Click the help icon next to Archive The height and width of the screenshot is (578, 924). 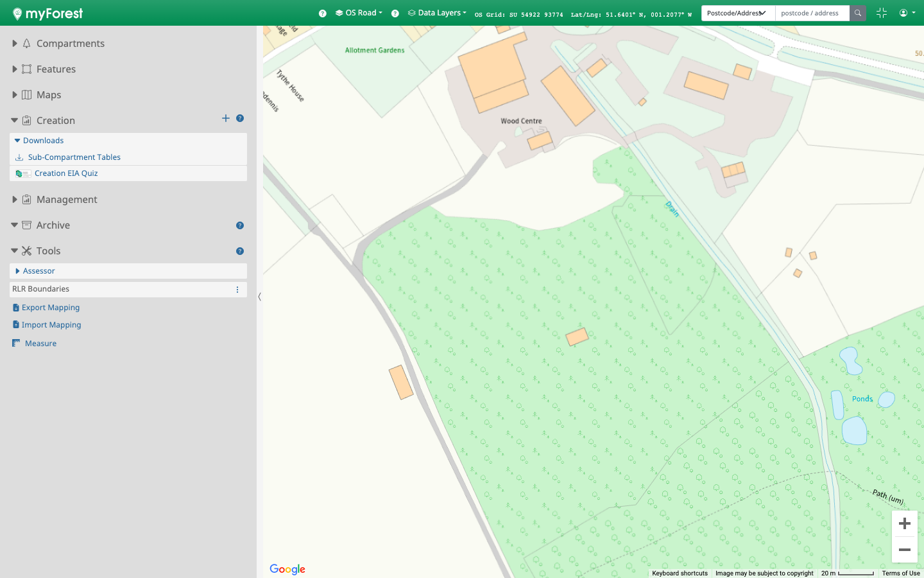pyautogui.click(x=240, y=225)
